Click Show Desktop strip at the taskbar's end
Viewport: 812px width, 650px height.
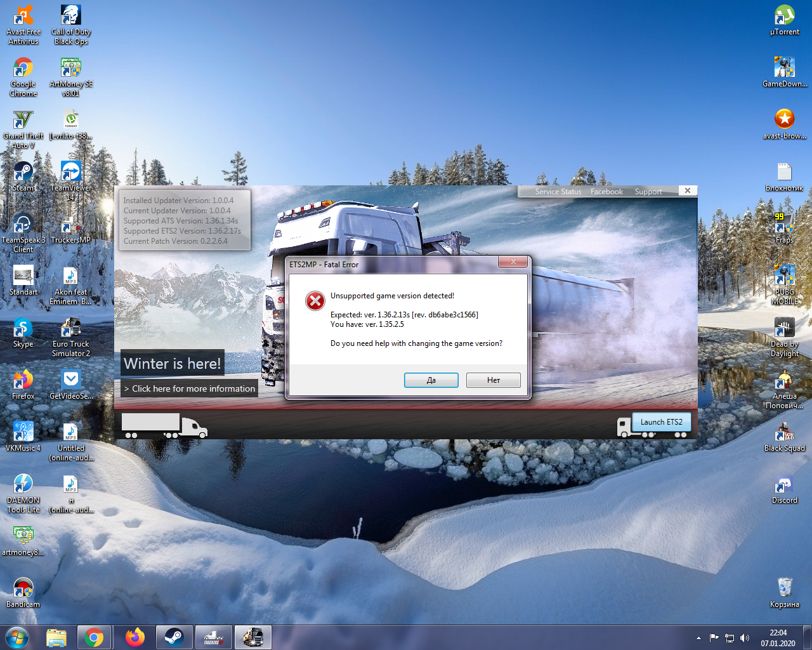coord(808,637)
